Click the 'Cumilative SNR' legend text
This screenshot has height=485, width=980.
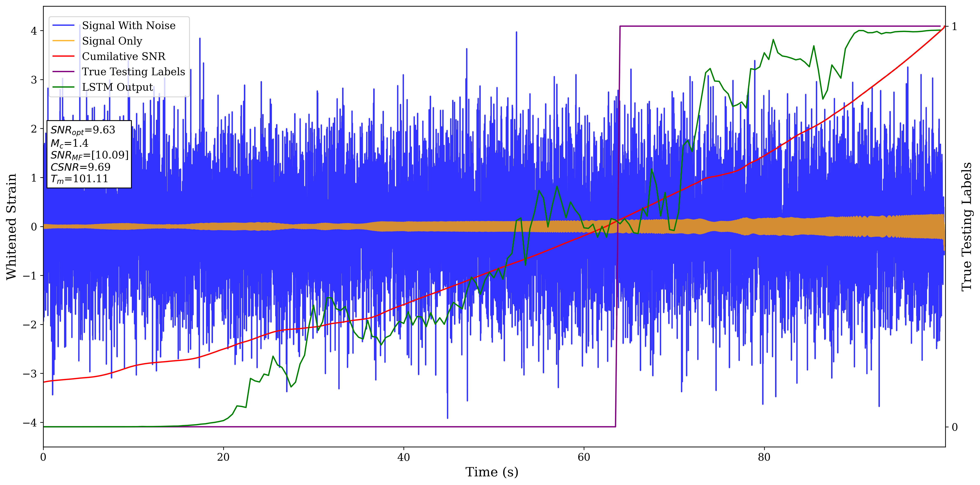tap(124, 56)
